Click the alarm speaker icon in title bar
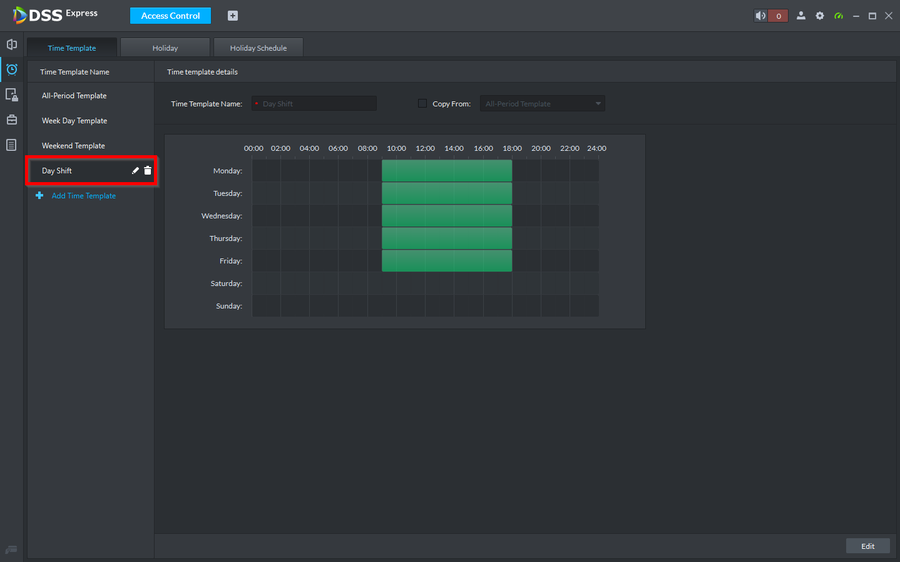The image size is (900, 562). [761, 16]
